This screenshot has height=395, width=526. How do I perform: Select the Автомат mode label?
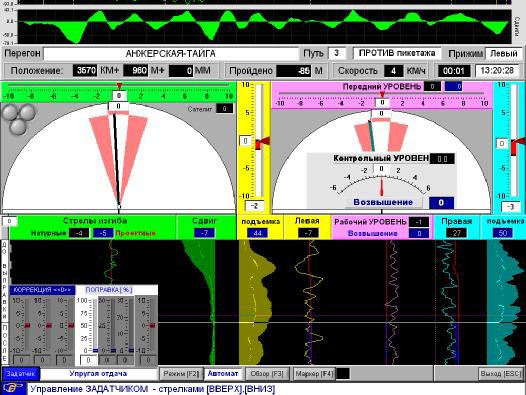pos(223,374)
